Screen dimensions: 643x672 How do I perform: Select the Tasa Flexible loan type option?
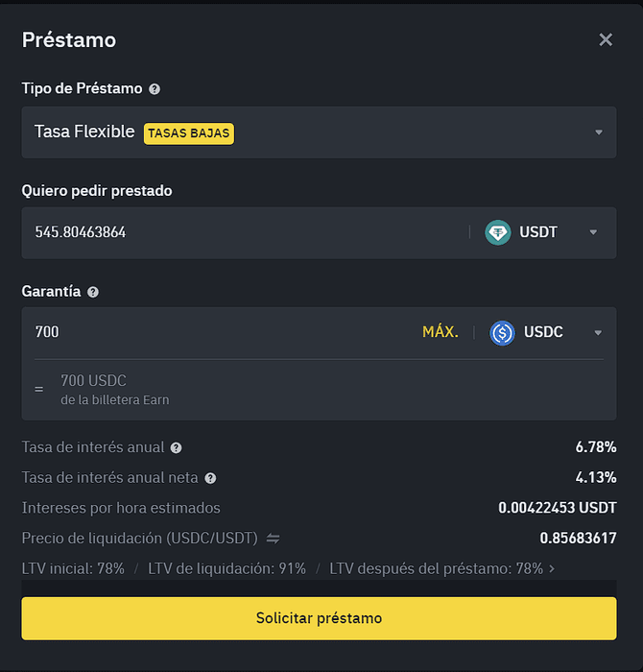click(84, 132)
